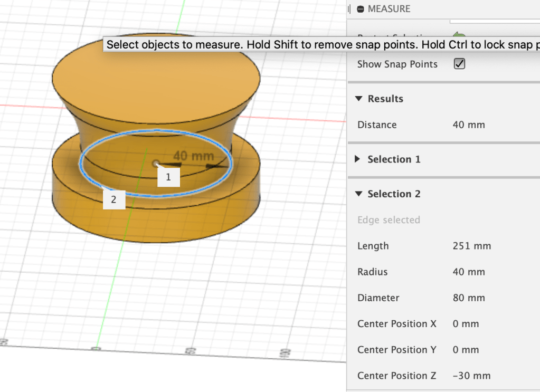Click the Radius value under Selection 2
The width and height of the screenshot is (540, 392).
(x=468, y=272)
